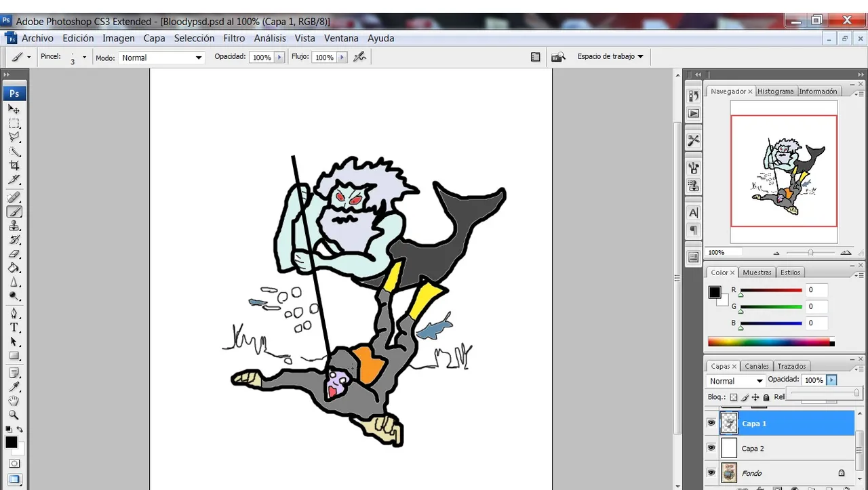Select the Rectangle shape tool
868x490 pixels.
pos(14,356)
